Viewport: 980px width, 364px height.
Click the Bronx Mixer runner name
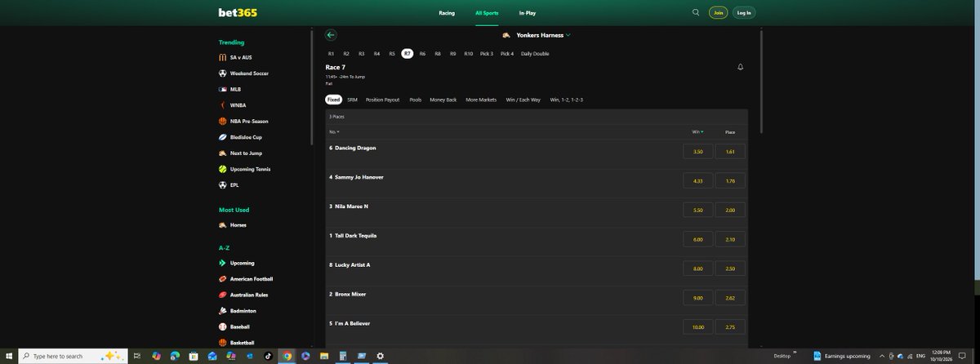tap(350, 294)
